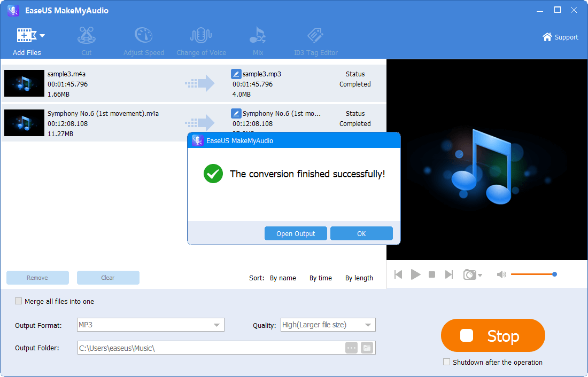The image size is (588, 377).
Task: Check Shutdown after the operation
Action: pos(446,362)
